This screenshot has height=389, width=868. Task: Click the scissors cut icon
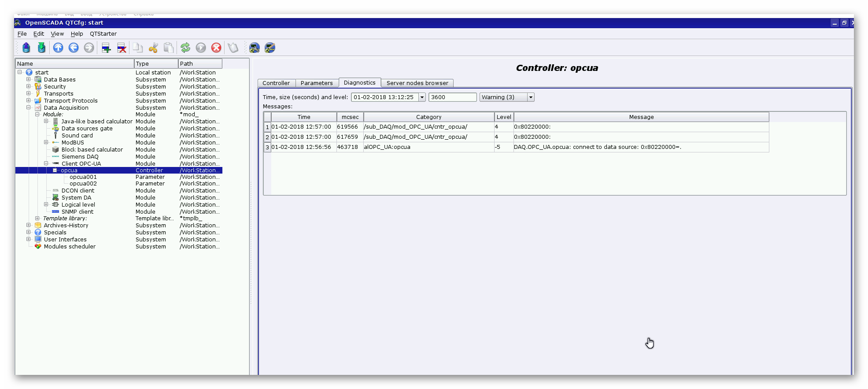coord(153,48)
